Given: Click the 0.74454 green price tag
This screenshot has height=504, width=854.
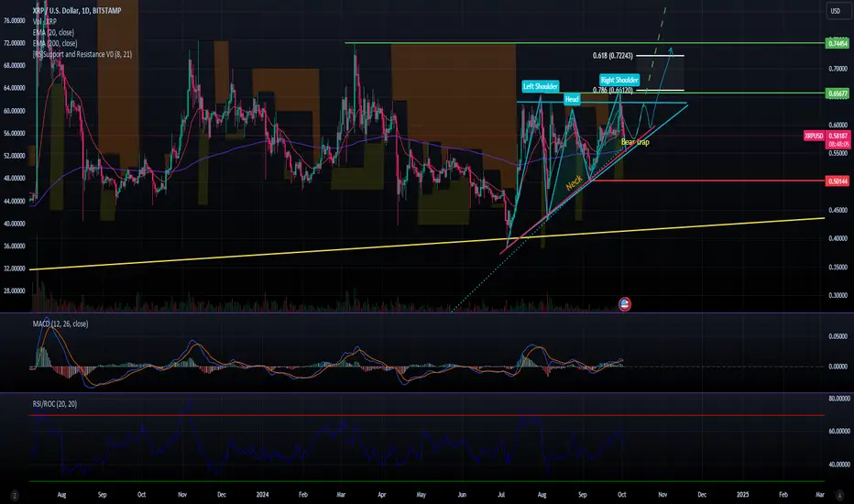Looking at the screenshot, I should click(838, 43).
